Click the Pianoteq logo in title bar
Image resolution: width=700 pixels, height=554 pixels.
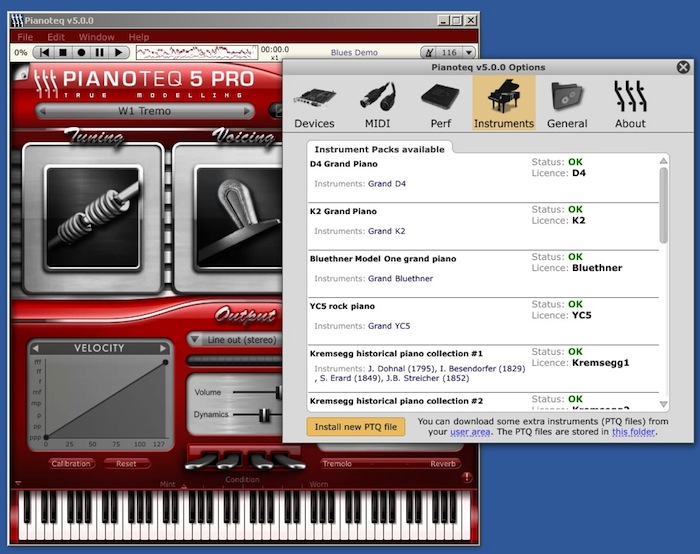point(17,21)
